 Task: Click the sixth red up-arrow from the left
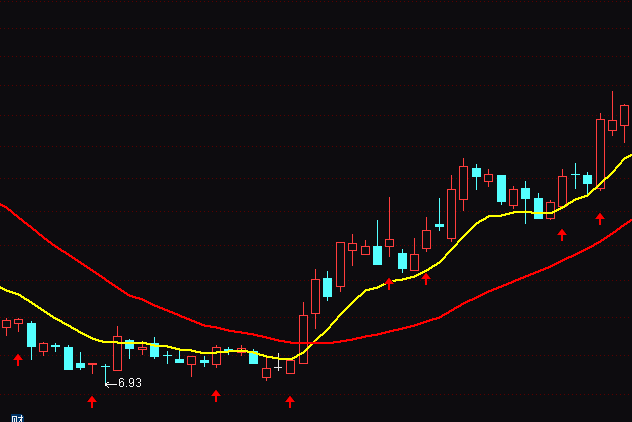pos(426,279)
